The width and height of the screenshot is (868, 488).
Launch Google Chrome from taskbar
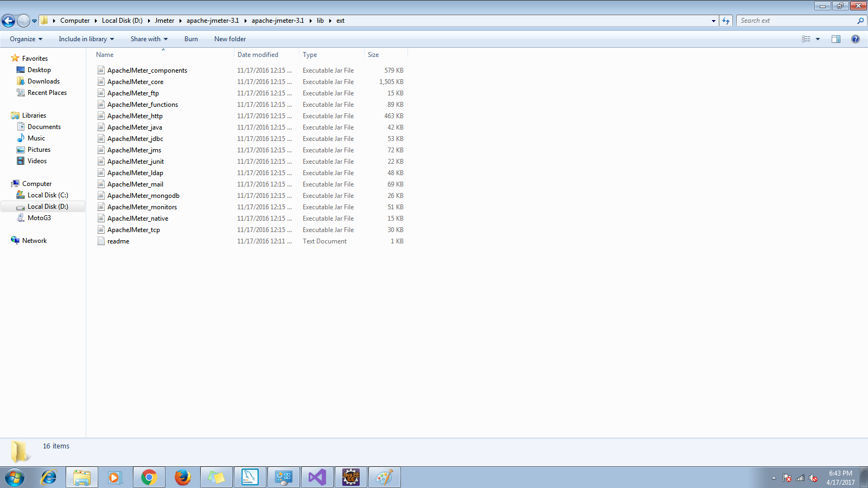[x=149, y=477]
